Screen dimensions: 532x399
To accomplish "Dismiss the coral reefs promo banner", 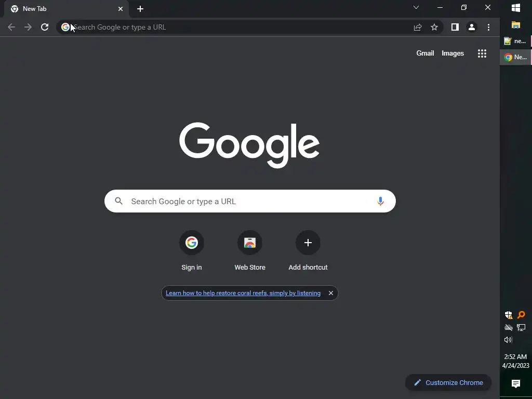I will pos(331,293).
